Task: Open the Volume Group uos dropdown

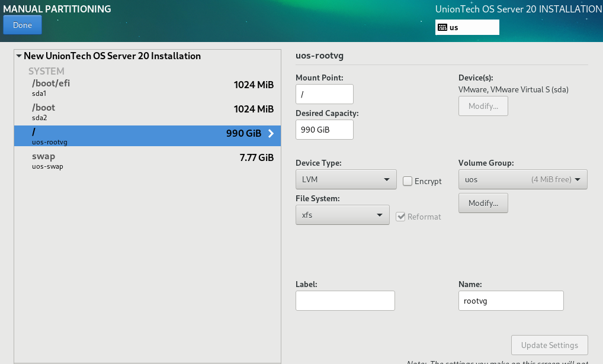Action: click(x=522, y=179)
